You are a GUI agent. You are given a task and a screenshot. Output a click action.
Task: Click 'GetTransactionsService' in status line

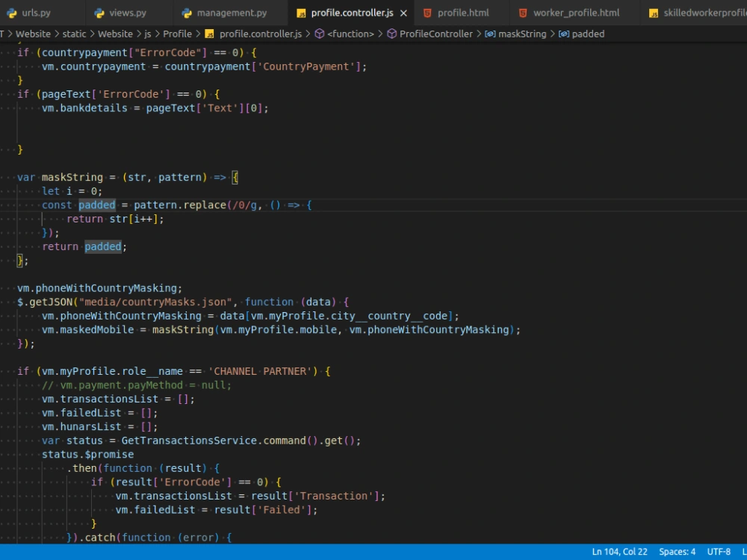(x=189, y=441)
